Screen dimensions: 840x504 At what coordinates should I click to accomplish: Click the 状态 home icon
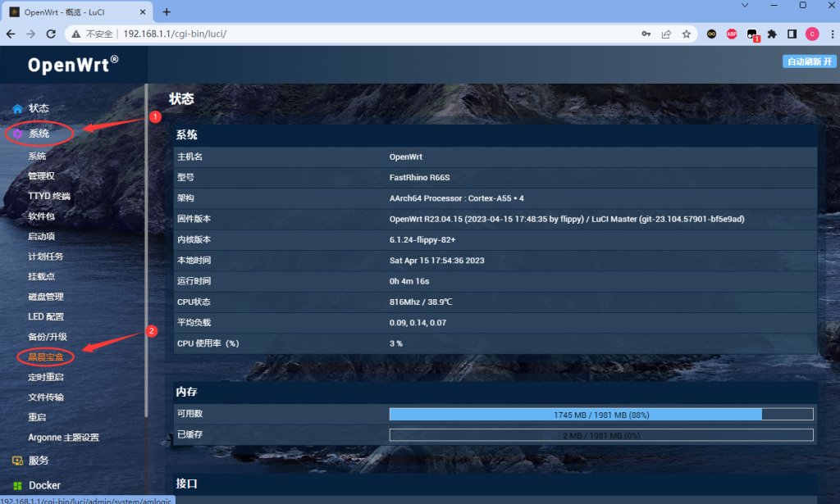click(x=17, y=109)
